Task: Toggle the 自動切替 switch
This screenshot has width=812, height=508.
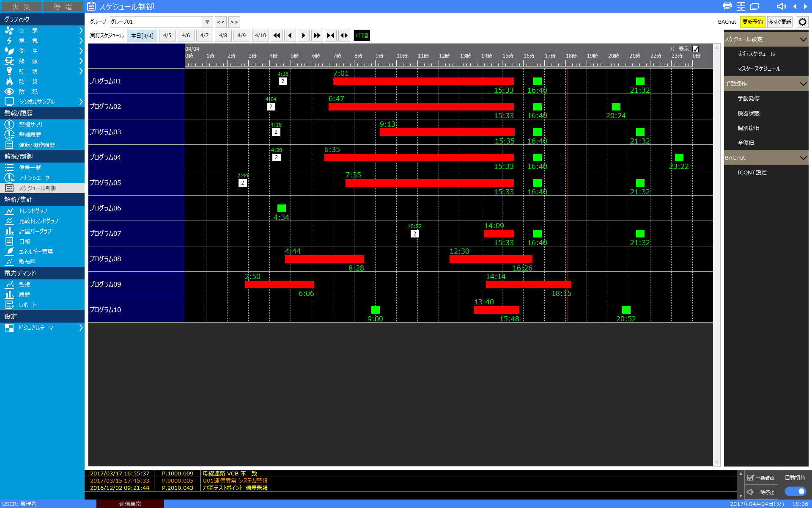Action: [x=795, y=491]
